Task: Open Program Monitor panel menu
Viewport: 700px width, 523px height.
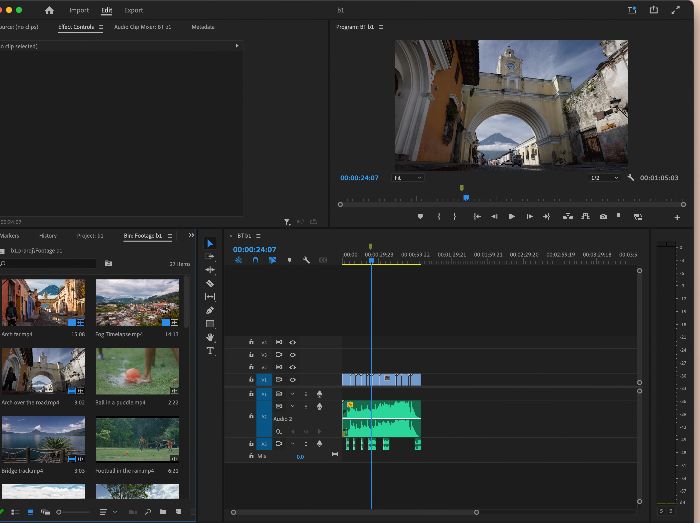Action: [381, 27]
